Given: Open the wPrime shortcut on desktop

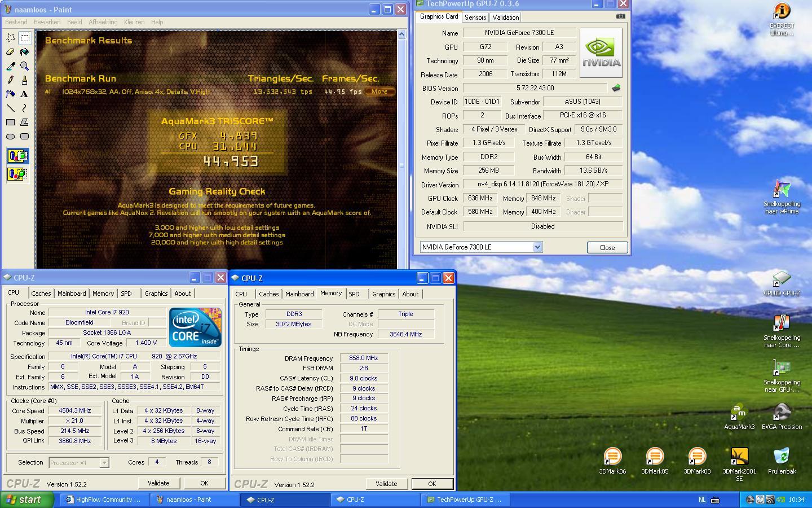Looking at the screenshot, I should coord(782,198).
